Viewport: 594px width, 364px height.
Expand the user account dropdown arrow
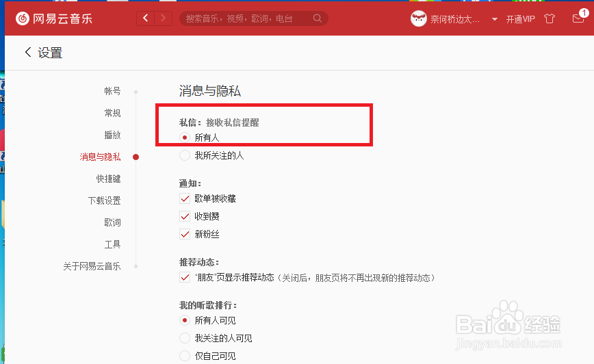pos(494,19)
